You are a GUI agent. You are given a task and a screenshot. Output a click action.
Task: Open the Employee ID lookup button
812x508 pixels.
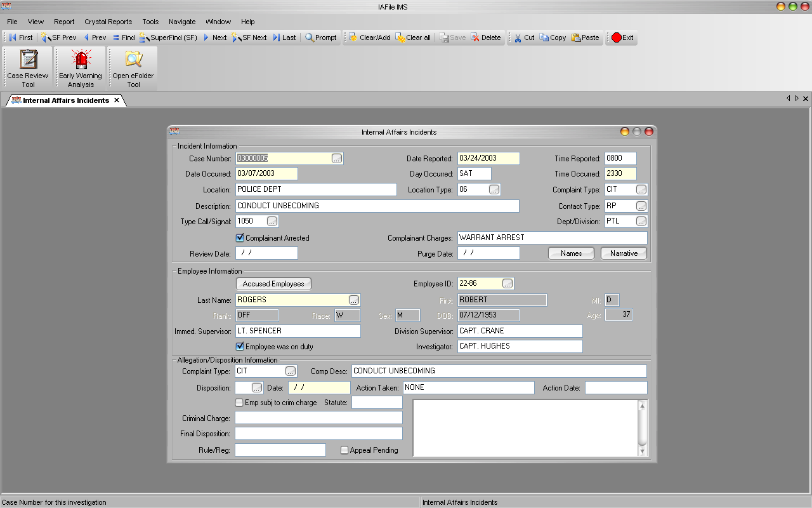pyautogui.click(x=507, y=283)
